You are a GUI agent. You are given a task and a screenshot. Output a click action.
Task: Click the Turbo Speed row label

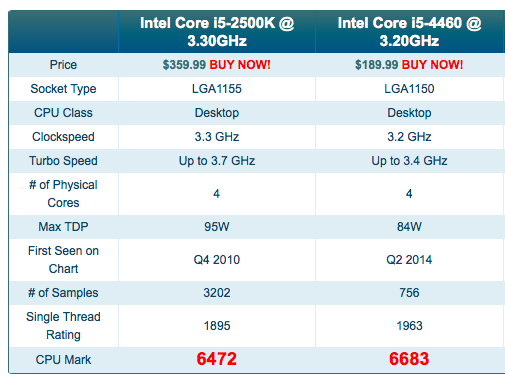[x=63, y=161]
